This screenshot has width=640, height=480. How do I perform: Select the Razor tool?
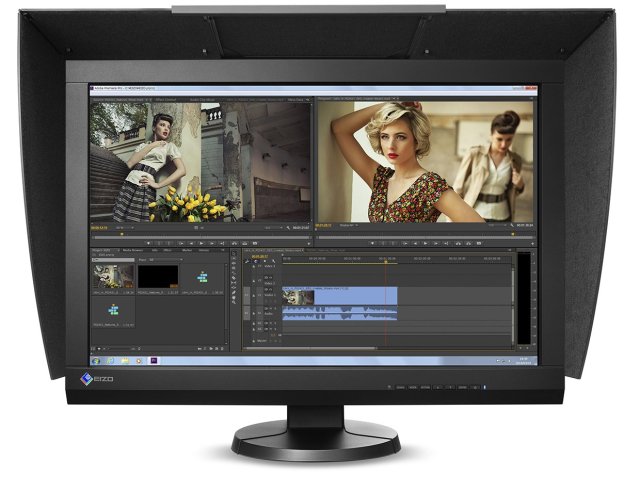[233, 278]
